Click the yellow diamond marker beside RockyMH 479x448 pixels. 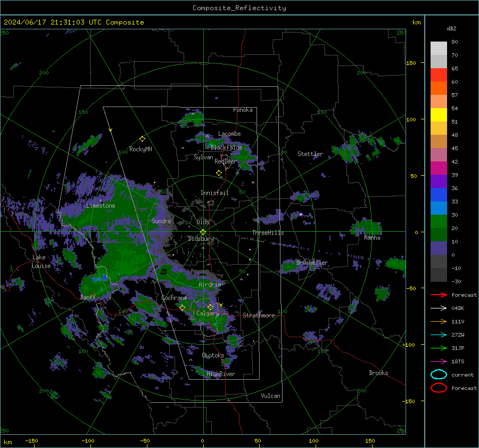[x=142, y=139]
